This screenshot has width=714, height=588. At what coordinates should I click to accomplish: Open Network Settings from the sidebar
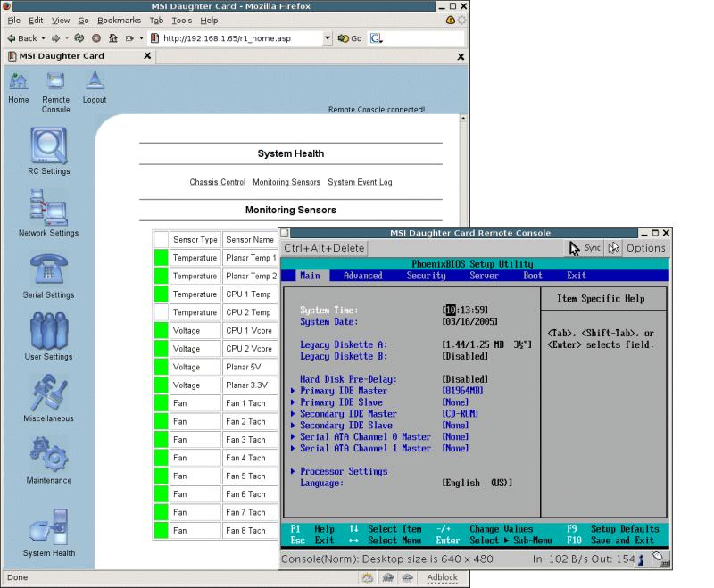point(49,208)
